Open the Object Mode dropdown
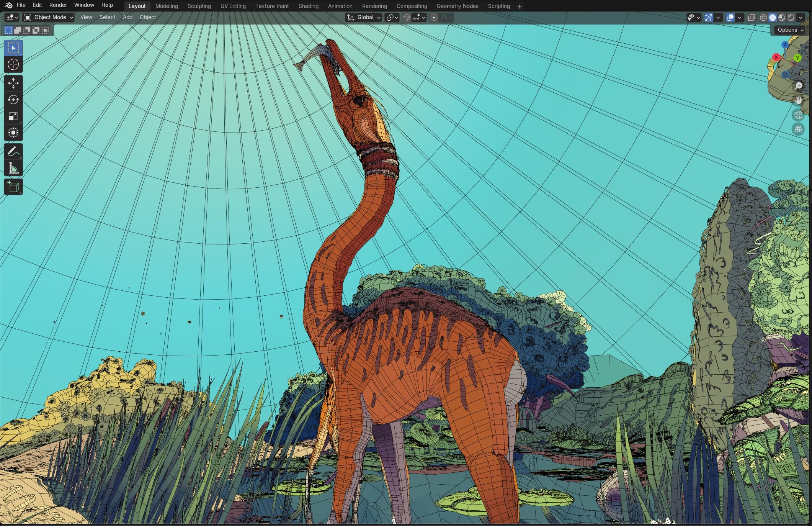The image size is (812, 526). [49, 17]
